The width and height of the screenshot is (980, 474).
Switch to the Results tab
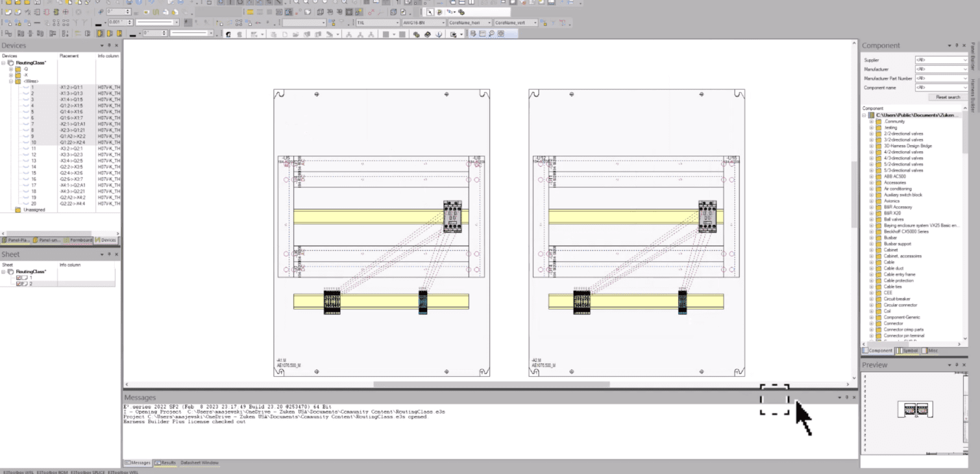click(x=165, y=463)
